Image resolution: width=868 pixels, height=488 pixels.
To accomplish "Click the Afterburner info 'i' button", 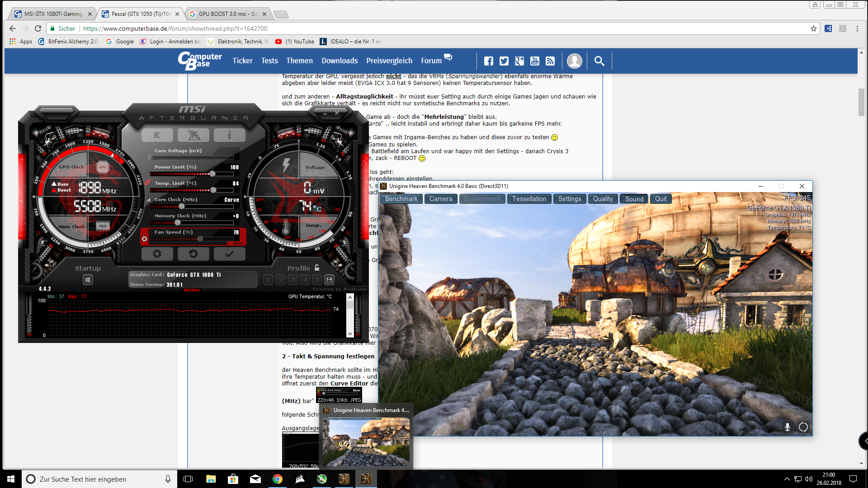I will click(x=229, y=135).
